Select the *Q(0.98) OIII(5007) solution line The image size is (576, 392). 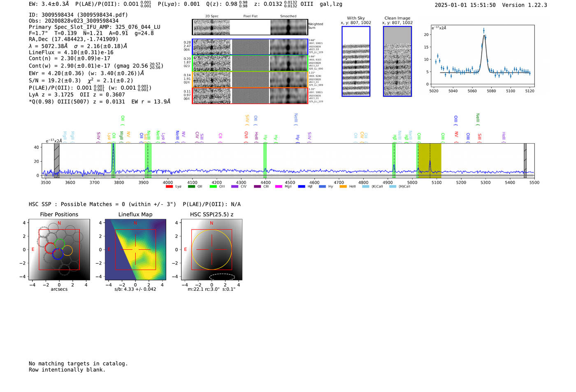point(100,102)
